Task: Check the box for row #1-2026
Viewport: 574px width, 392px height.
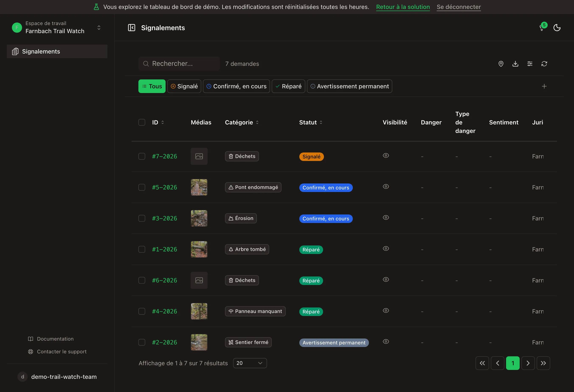Action: (142, 249)
